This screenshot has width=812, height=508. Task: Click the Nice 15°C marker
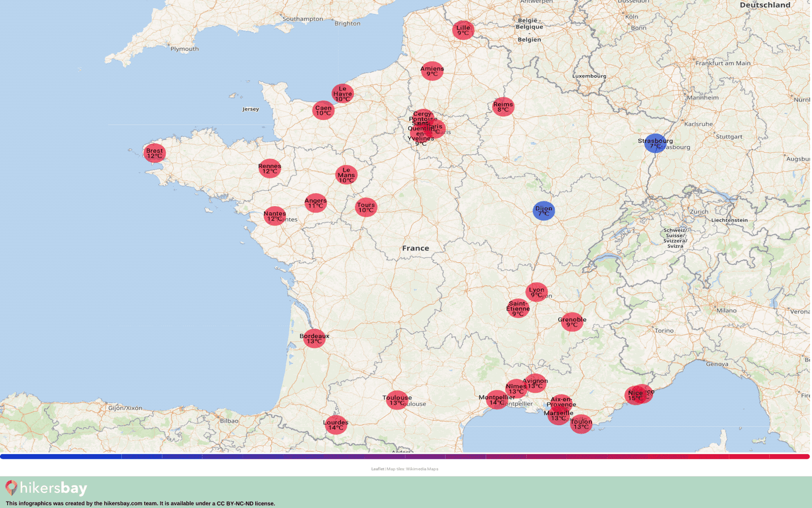point(635,395)
